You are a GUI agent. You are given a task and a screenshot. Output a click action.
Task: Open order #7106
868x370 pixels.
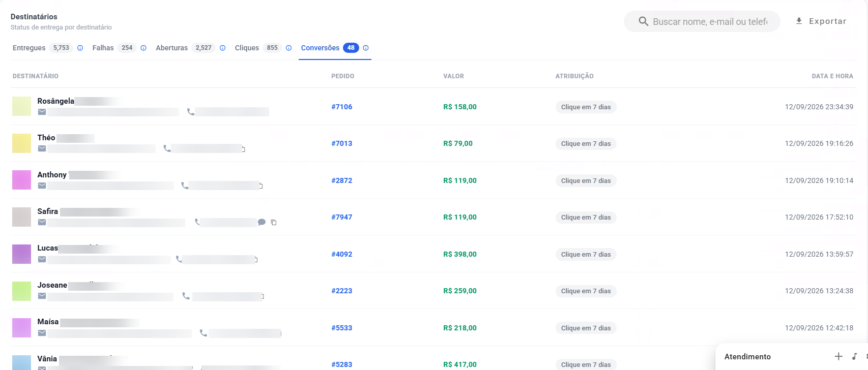point(342,107)
